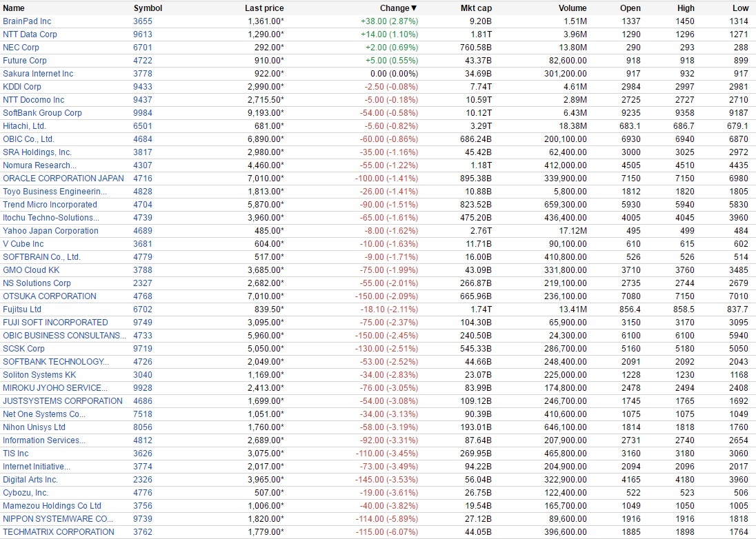Sort by Symbol column header
The height and width of the screenshot is (539, 756).
[x=148, y=8]
